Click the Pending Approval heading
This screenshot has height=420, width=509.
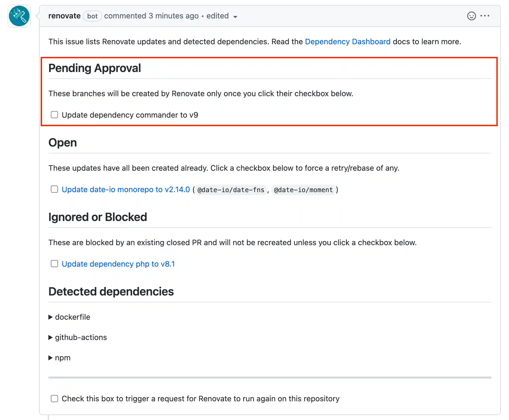click(95, 68)
